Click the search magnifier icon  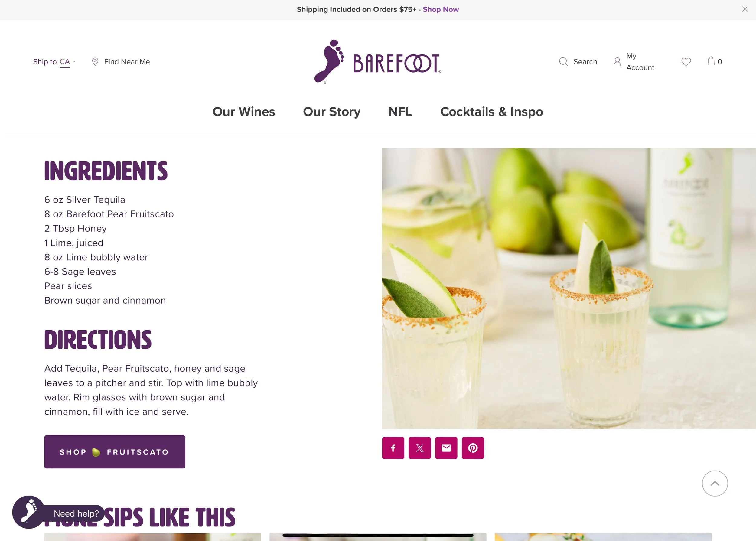[563, 62]
